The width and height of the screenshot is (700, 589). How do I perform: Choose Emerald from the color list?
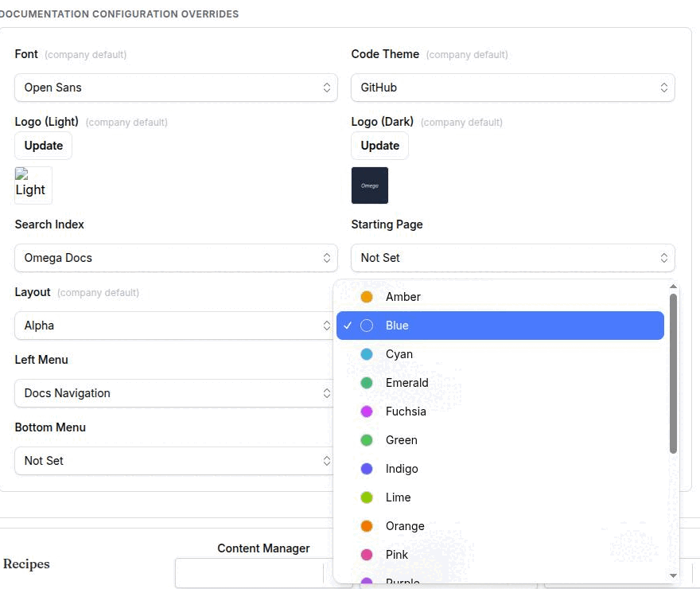(x=500, y=383)
